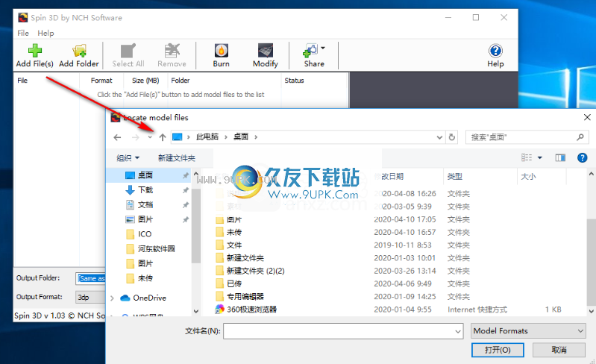Open the Share dropdown arrow

(x=323, y=48)
